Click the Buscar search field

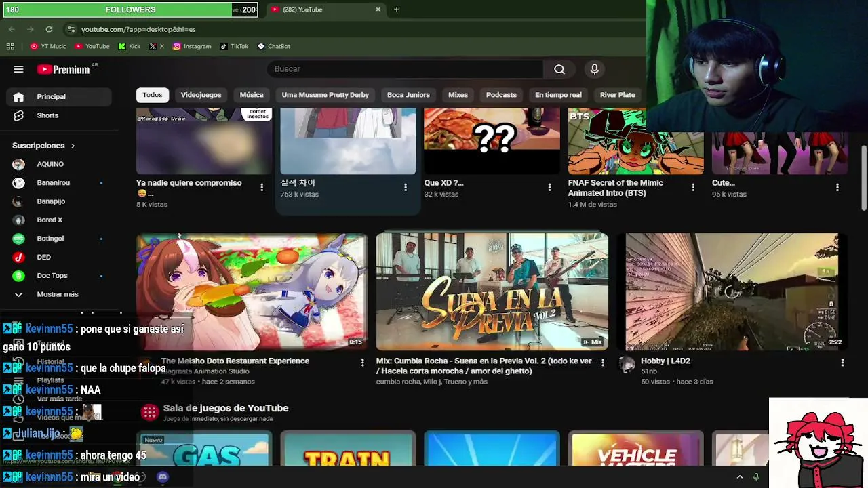click(405, 69)
